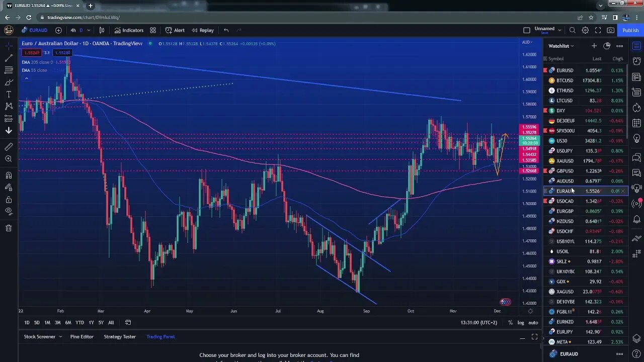Open the time interval dropdown arrow
Image resolution: width=644 pixels, height=362 pixels.
[89, 30]
